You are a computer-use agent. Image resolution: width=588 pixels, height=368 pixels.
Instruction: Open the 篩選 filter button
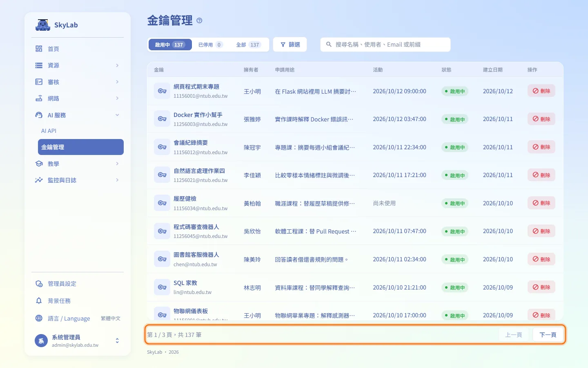pyautogui.click(x=290, y=45)
